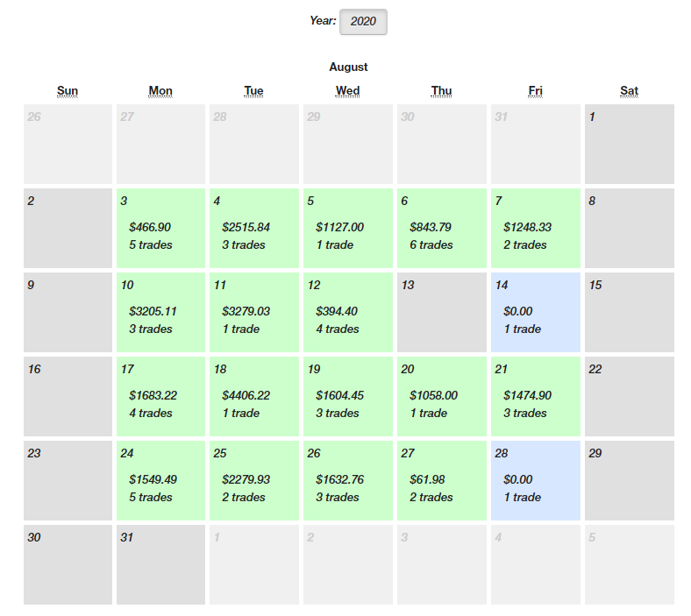Open August 12 showing $394.40
The image size is (691, 616).
click(x=347, y=312)
